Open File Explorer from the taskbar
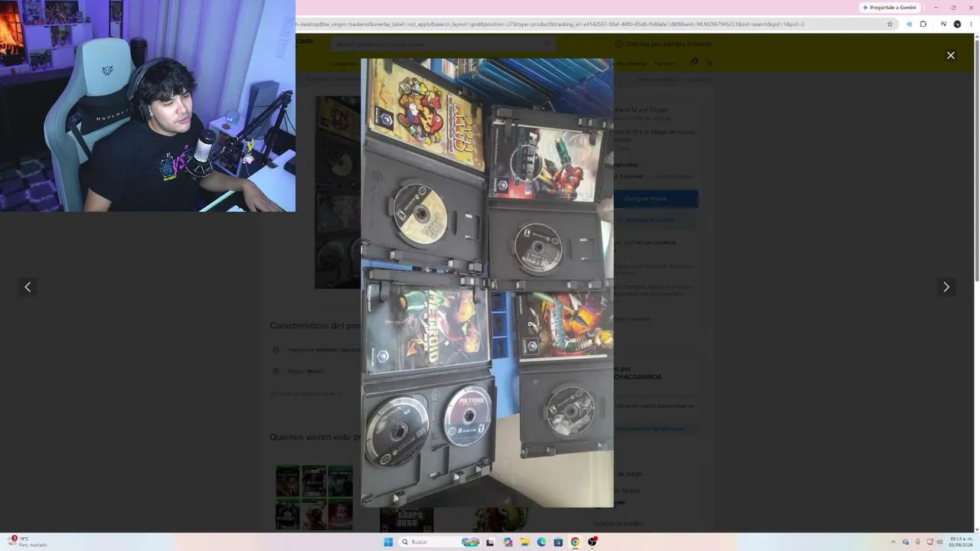The image size is (980, 551). (x=525, y=542)
